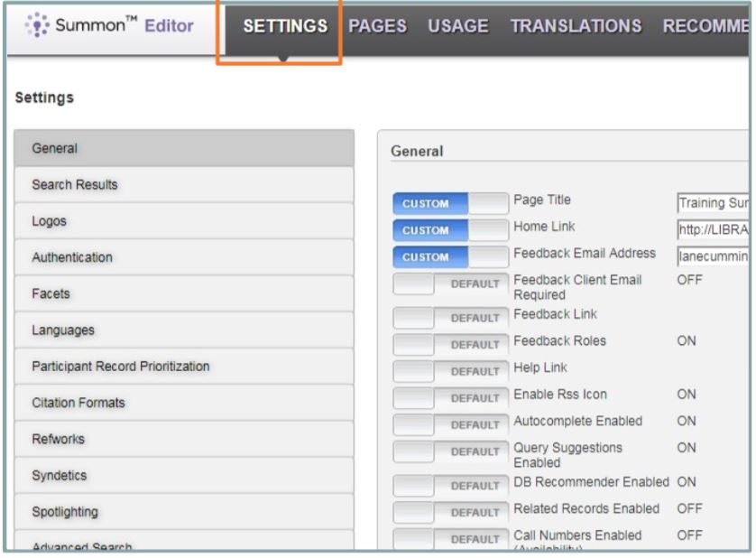
Task: Open Syndetics settings category
Action: click(x=184, y=476)
